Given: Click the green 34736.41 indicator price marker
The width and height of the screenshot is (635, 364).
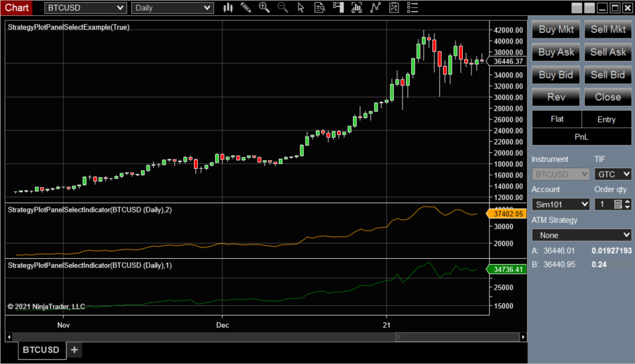Looking at the screenshot, I should tap(508, 269).
